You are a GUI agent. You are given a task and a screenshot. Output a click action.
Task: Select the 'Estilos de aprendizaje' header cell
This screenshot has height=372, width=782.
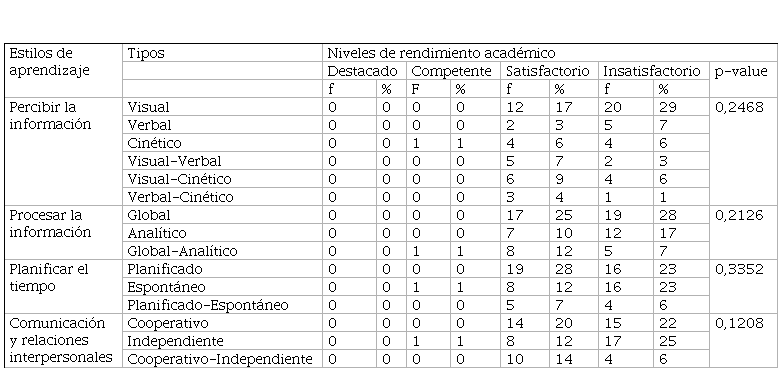(63, 71)
